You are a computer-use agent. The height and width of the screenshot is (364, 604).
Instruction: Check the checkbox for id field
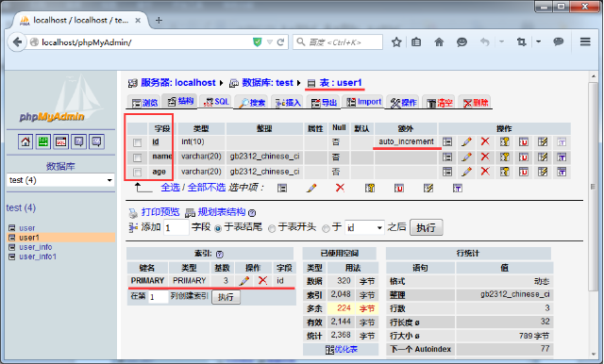pyautogui.click(x=137, y=142)
